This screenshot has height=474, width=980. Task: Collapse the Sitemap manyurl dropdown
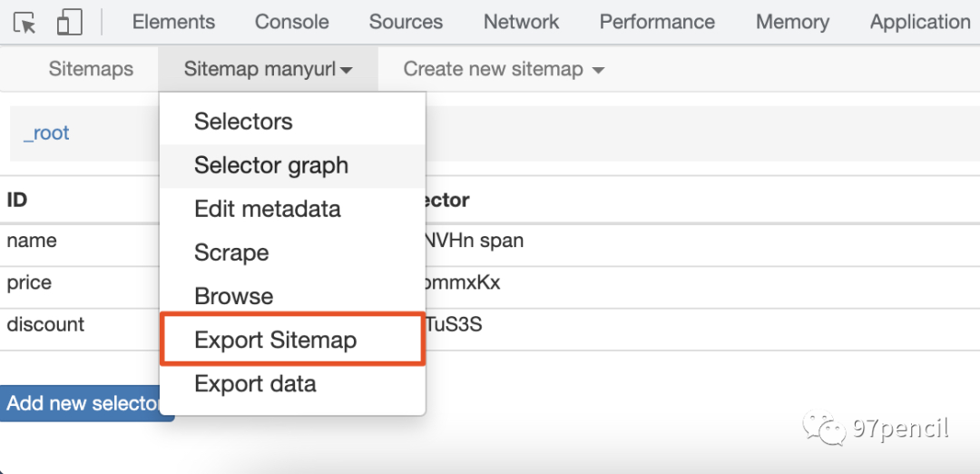[268, 69]
